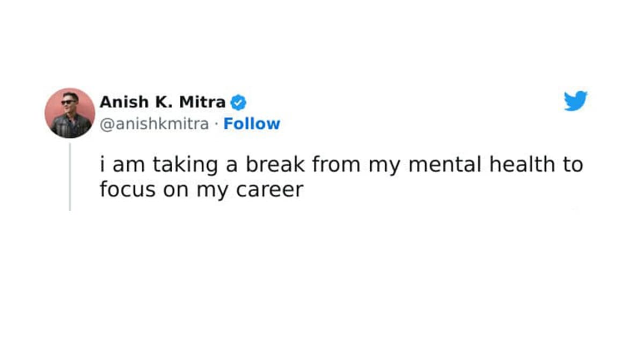
Task: Click the "Anish K. Mitra" display name
Action: click(163, 101)
